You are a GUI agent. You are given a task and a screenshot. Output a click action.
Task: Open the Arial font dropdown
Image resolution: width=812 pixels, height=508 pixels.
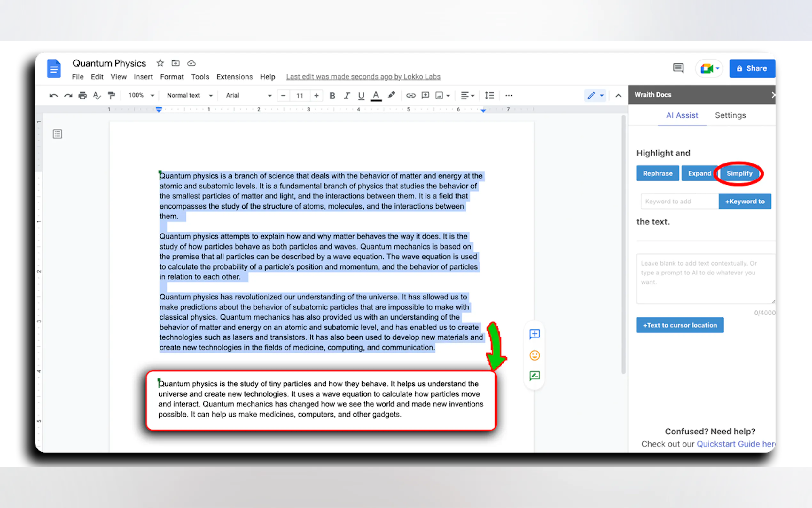point(248,95)
